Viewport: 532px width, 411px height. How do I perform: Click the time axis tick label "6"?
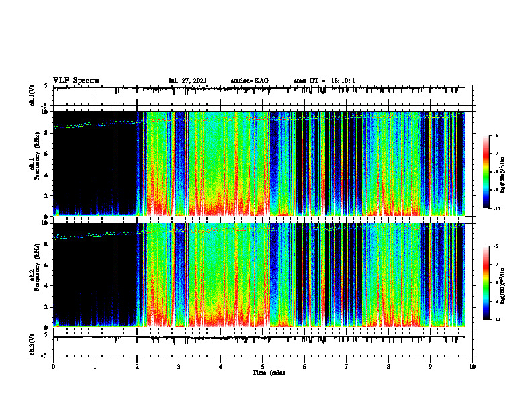coord(305,367)
